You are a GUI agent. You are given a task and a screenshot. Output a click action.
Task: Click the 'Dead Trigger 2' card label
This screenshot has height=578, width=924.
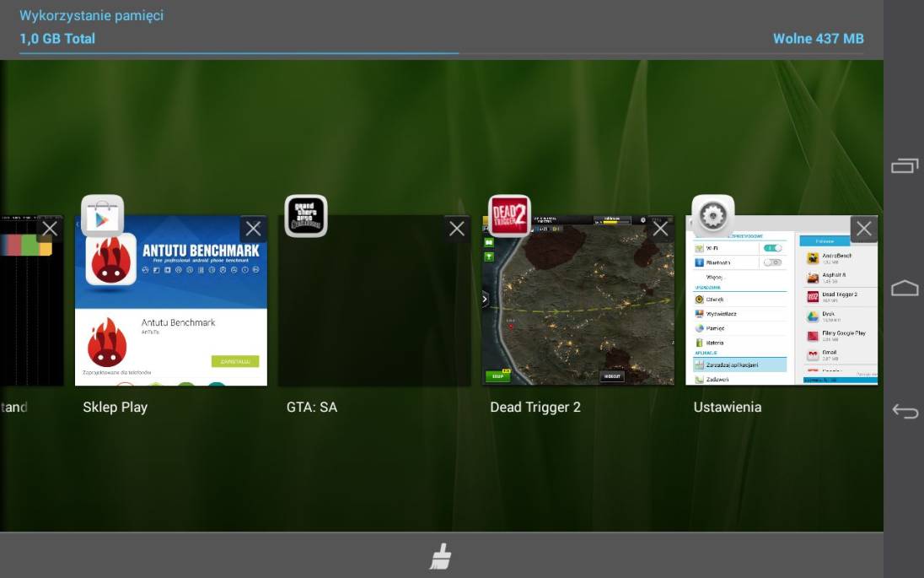tap(535, 407)
